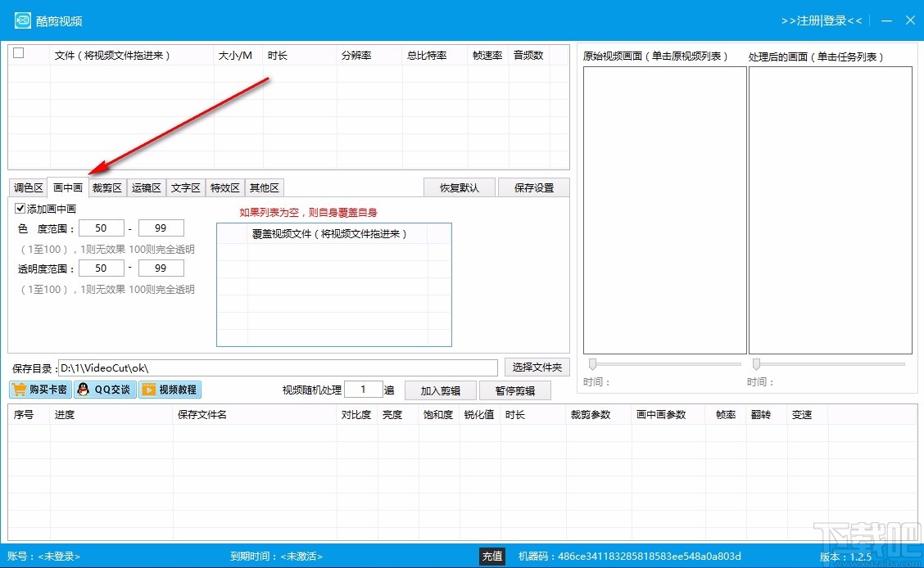
Task: Sort by 大小/M column header
Action: coord(238,56)
